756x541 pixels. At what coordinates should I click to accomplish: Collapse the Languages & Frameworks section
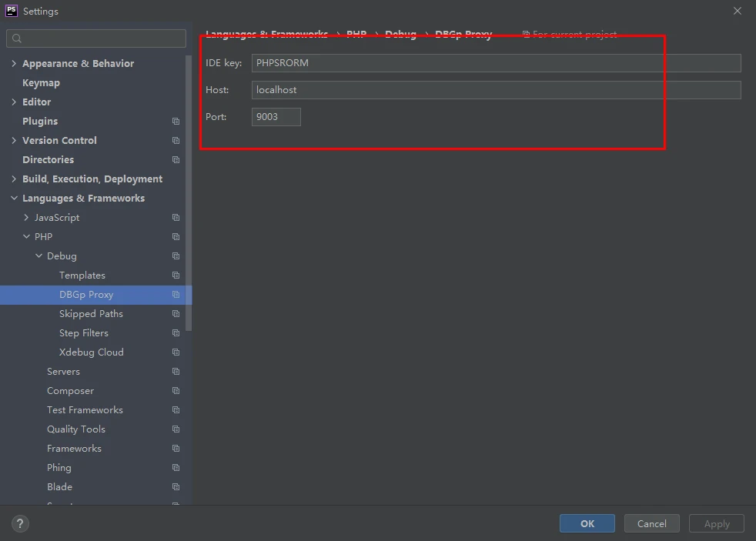[x=14, y=198]
